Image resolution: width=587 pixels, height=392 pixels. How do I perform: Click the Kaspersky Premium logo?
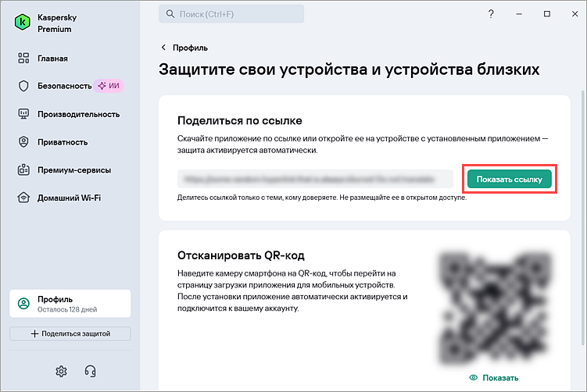[23, 23]
